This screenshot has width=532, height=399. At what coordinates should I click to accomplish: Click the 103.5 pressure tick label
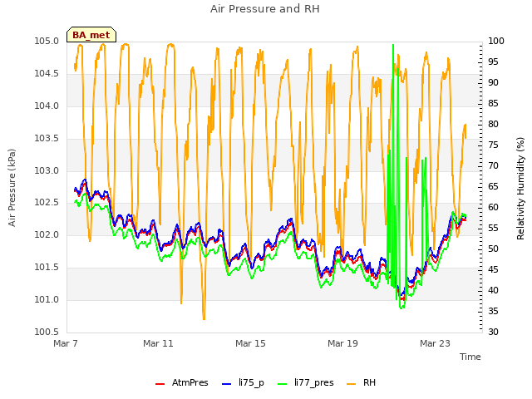47,139
